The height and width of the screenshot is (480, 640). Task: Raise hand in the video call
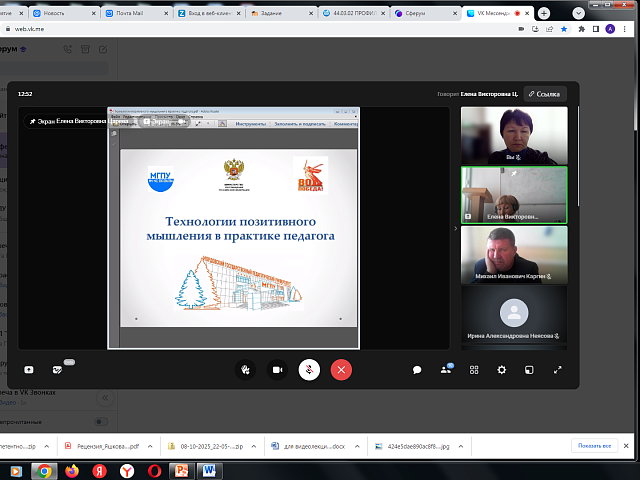(244, 369)
